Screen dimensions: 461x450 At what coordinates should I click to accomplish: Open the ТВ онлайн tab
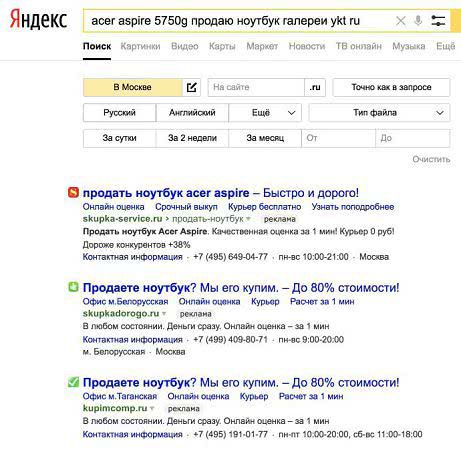(359, 46)
